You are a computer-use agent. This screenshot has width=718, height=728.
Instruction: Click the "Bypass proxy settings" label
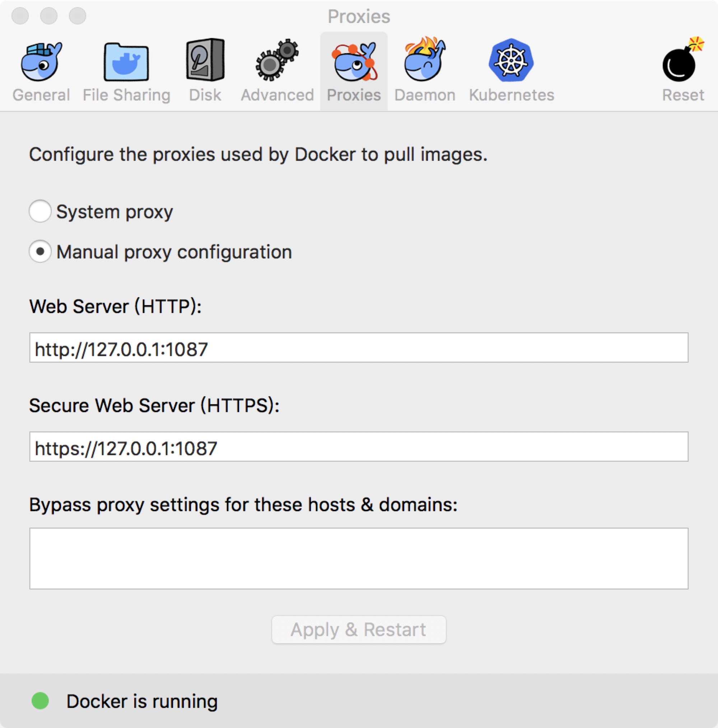pos(243,505)
